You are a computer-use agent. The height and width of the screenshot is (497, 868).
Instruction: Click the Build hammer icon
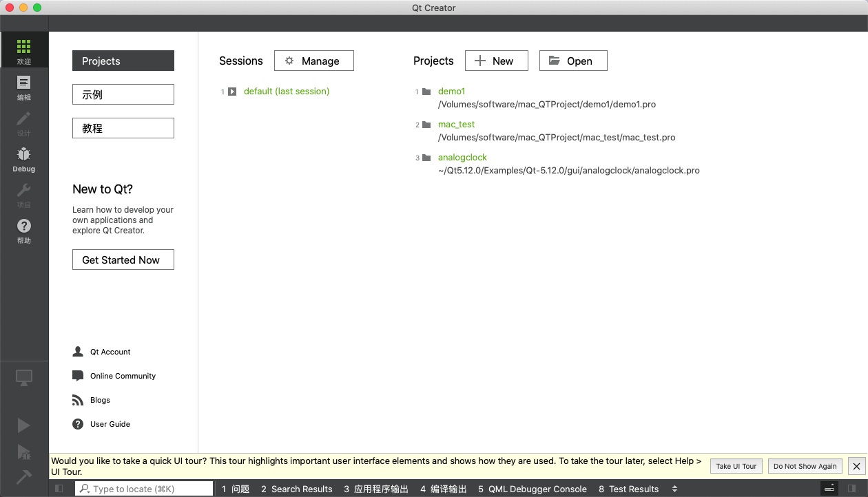coord(24,477)
